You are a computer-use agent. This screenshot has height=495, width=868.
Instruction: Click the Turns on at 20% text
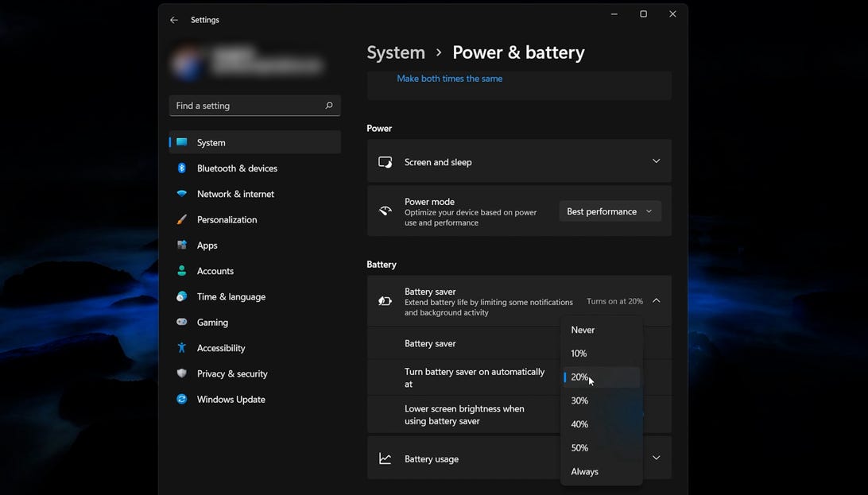[614, 301]
